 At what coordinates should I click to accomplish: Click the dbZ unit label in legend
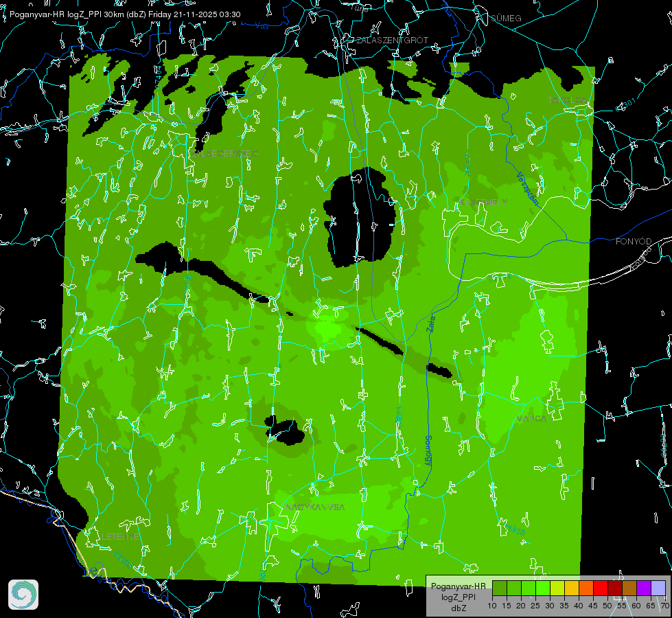[x=458, y=608]
